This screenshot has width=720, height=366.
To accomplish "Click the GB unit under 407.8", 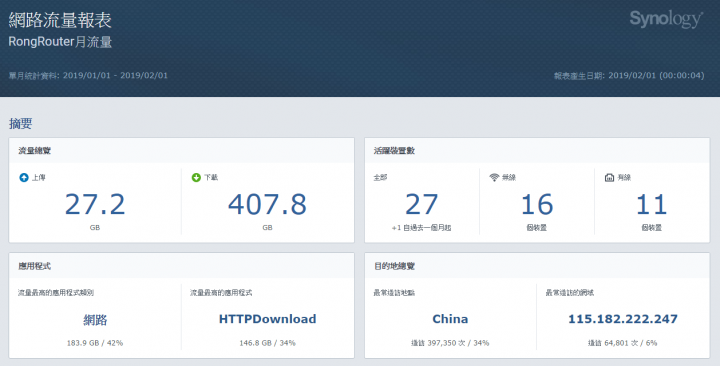I will coord(267,228).
